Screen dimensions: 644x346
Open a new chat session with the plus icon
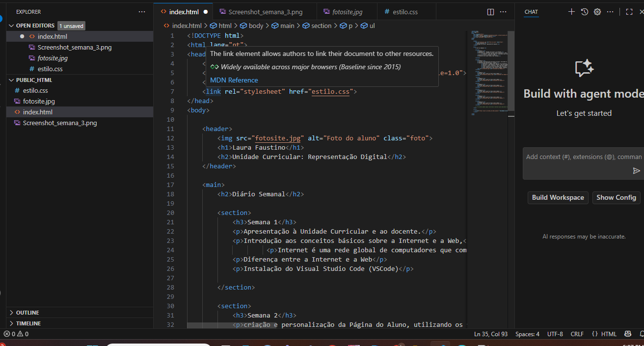(571, 11)
